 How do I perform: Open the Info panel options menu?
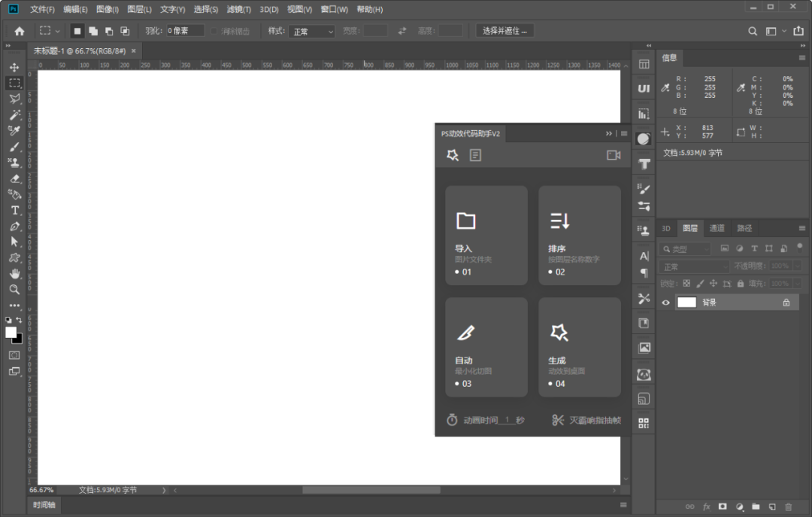pyautogui.click(x=801, y=58)
